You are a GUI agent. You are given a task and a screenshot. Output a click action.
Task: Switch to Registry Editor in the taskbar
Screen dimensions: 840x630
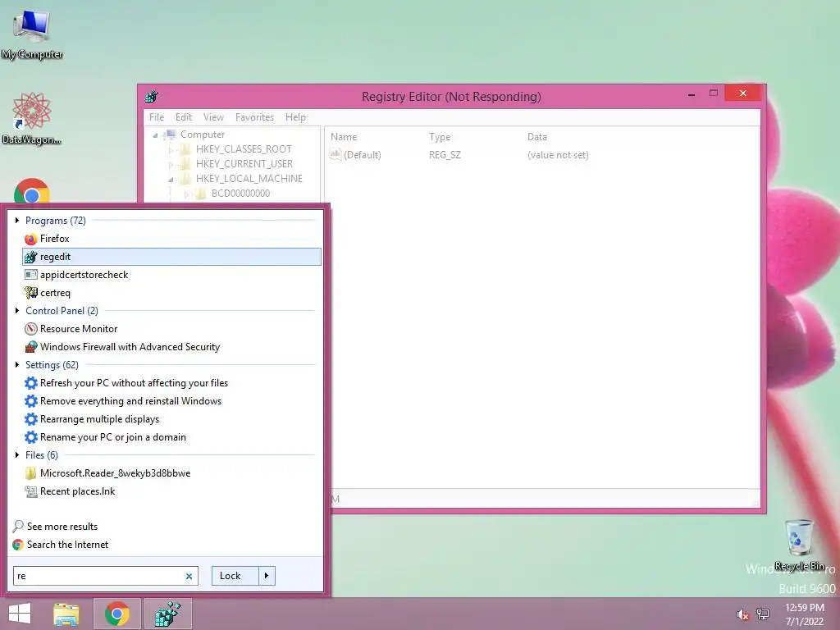tap(167, 614)
